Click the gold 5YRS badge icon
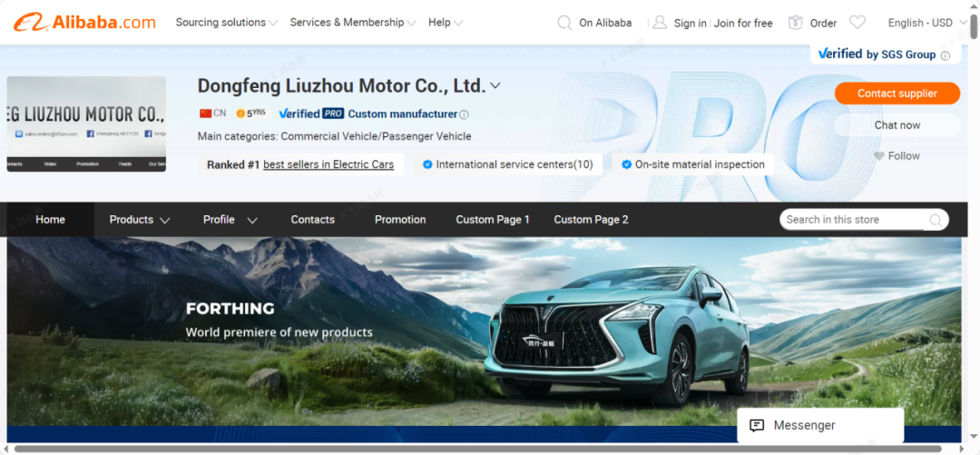Viewport: 980px width, 455px height. (x=240, y=114)
